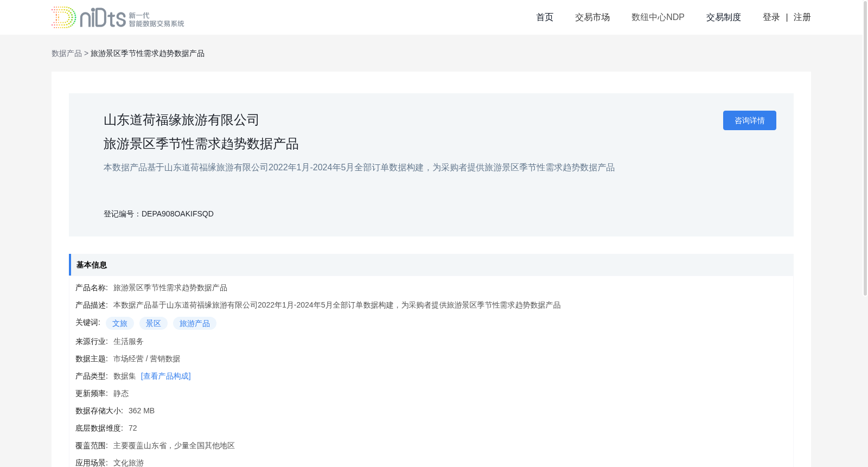
Task: Click the 72 底层数据维度 value
Action: (133, 428)
